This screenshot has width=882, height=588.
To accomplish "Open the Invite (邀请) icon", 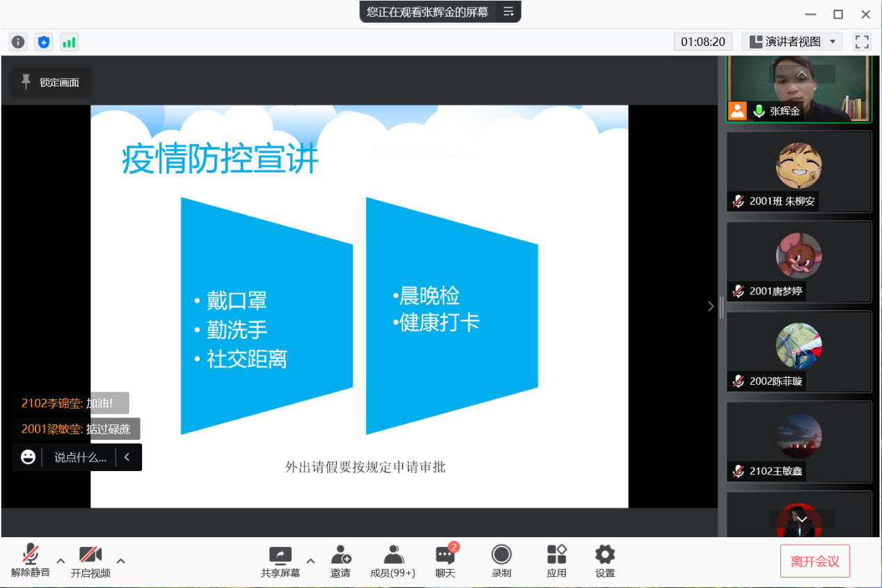I will tap(340, 561).
